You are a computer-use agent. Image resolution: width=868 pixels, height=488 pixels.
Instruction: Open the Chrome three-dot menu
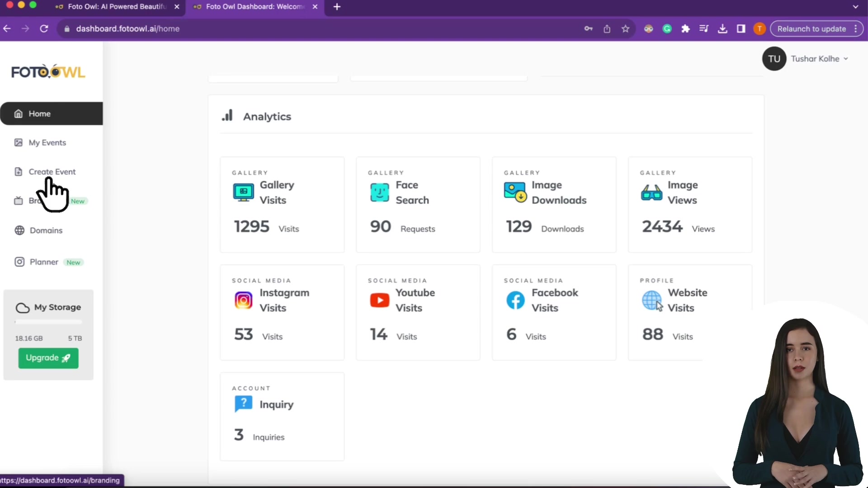pos(856,29)
